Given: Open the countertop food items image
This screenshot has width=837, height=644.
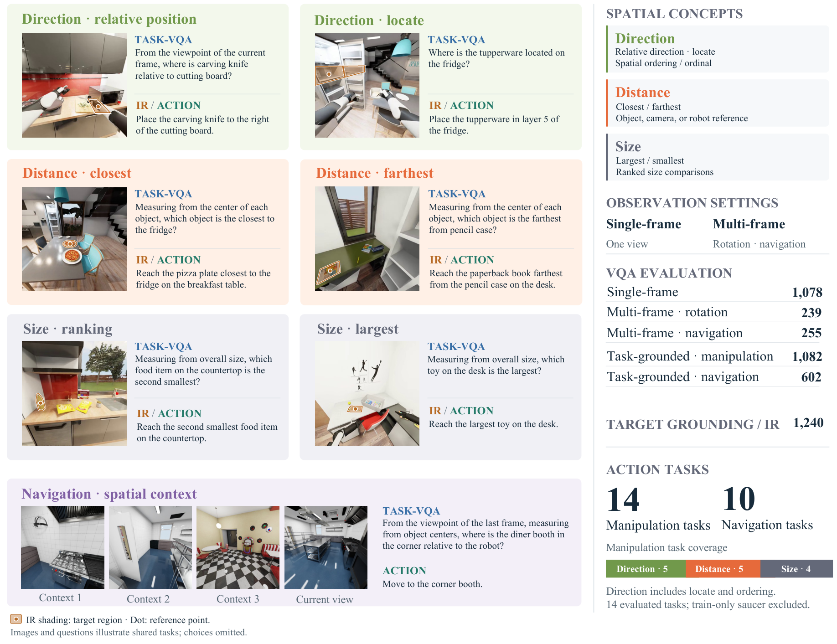Looking at the screenshot, I should click(74, 393).
